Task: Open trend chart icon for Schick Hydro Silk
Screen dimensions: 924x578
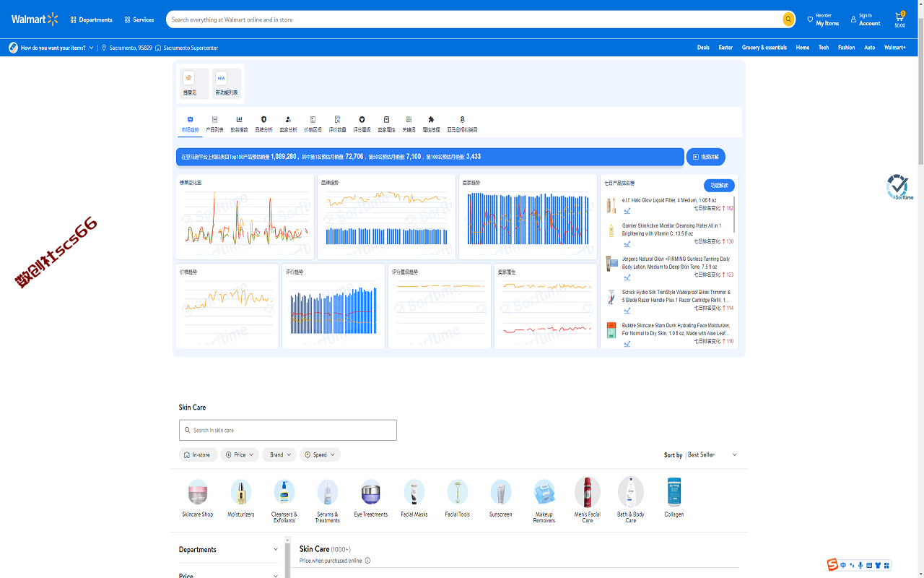Action: click(627, 311)
